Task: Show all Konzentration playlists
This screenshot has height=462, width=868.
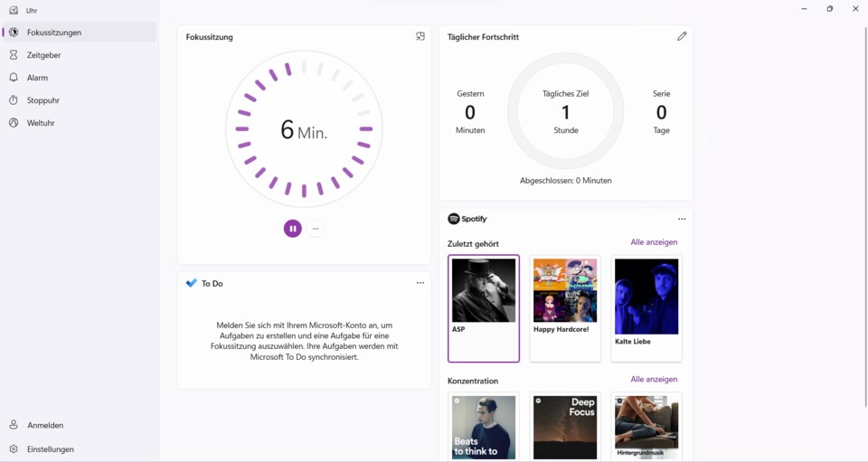Action: 654,380
